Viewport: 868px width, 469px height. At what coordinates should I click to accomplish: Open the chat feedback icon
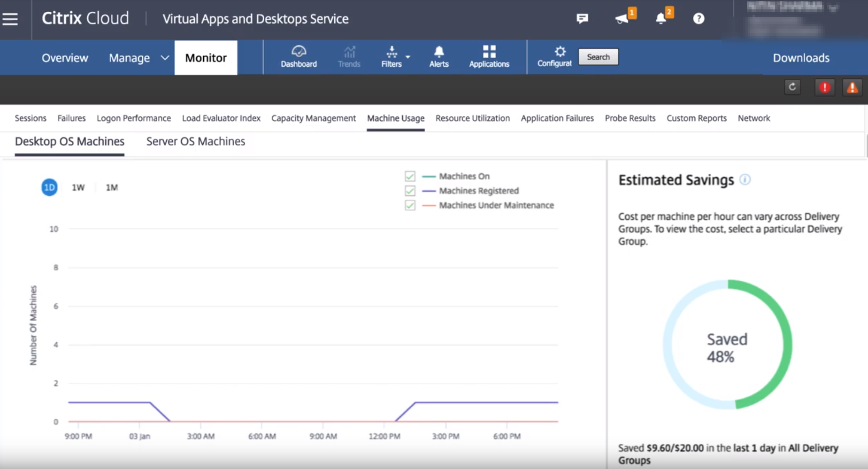(x=582, y=19)
